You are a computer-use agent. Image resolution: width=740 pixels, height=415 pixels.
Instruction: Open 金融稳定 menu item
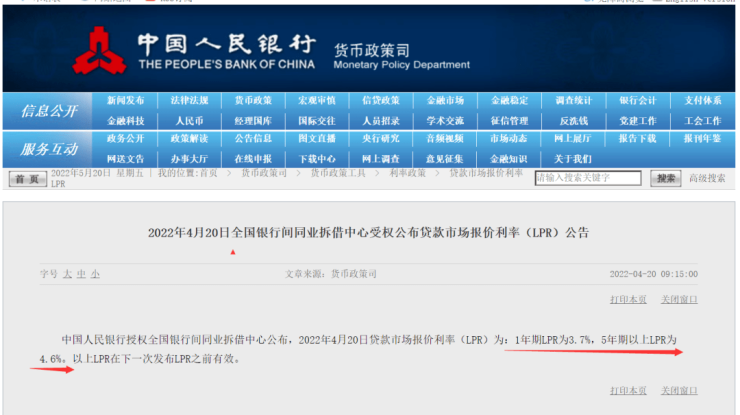click(x=509, y=101)
